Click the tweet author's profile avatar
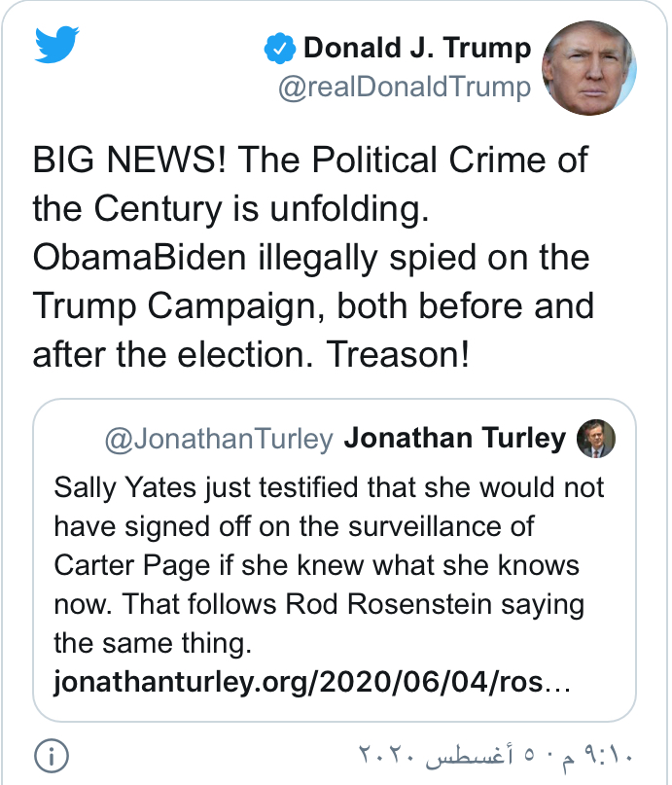The width and height of the screenshot is (672, 785). point(588,68)
